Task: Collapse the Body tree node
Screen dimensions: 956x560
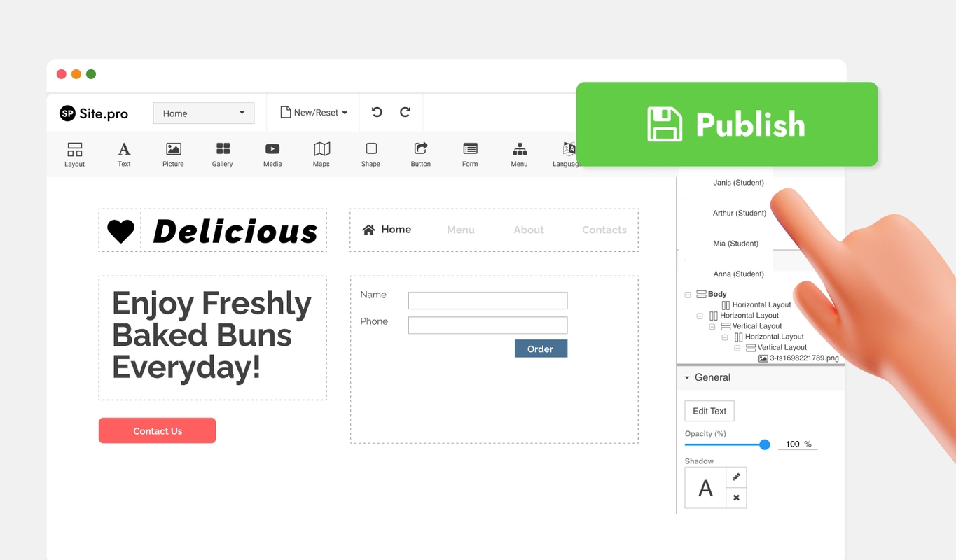Action: click(688, 295)
